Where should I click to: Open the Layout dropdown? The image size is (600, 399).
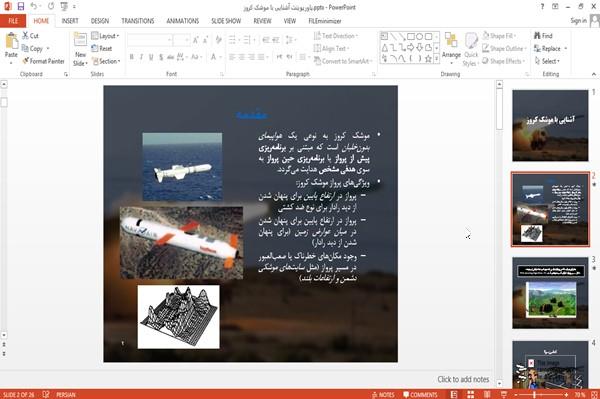(x=105, y=36)
